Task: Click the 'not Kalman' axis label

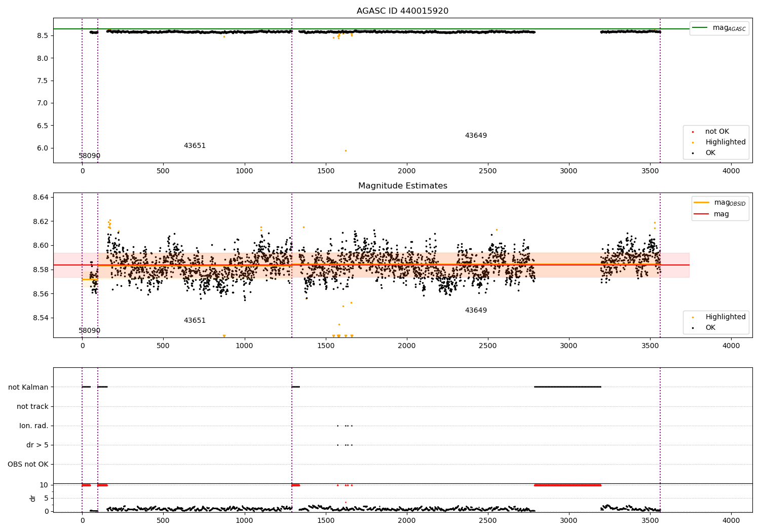Action: pyautogui.click(x=28, y=387)
